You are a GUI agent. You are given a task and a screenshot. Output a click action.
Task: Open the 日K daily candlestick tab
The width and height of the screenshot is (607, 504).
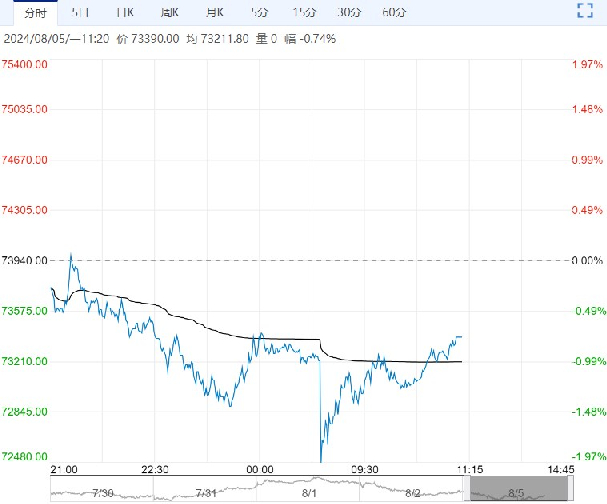[125, 12]
